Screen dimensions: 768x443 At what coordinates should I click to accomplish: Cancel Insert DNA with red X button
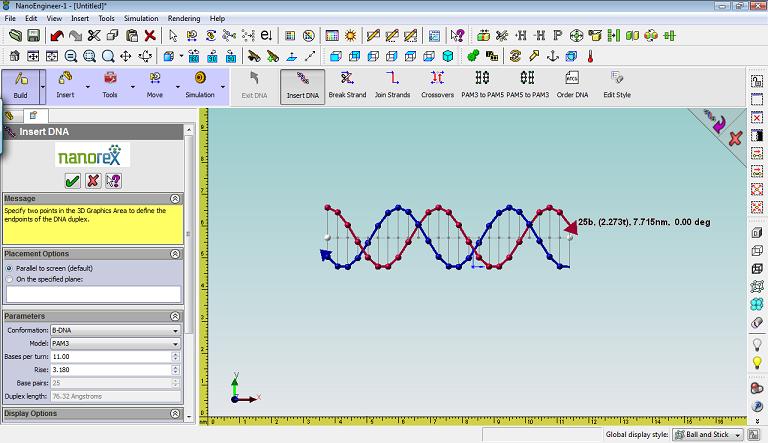point(92,180)
